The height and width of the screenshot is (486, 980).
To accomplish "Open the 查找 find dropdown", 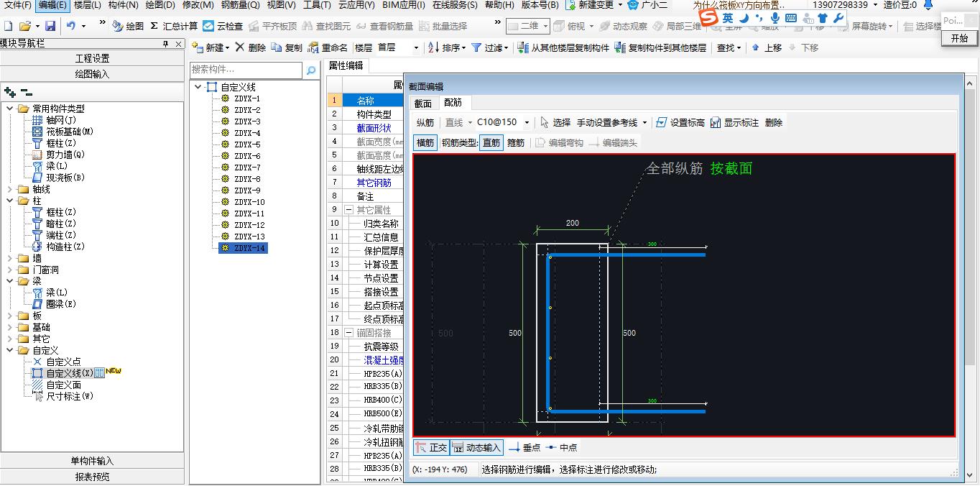I will (739, 47).
